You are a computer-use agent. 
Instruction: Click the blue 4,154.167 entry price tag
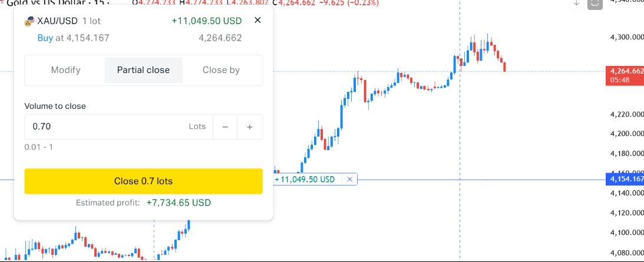(x=625, y=180)
